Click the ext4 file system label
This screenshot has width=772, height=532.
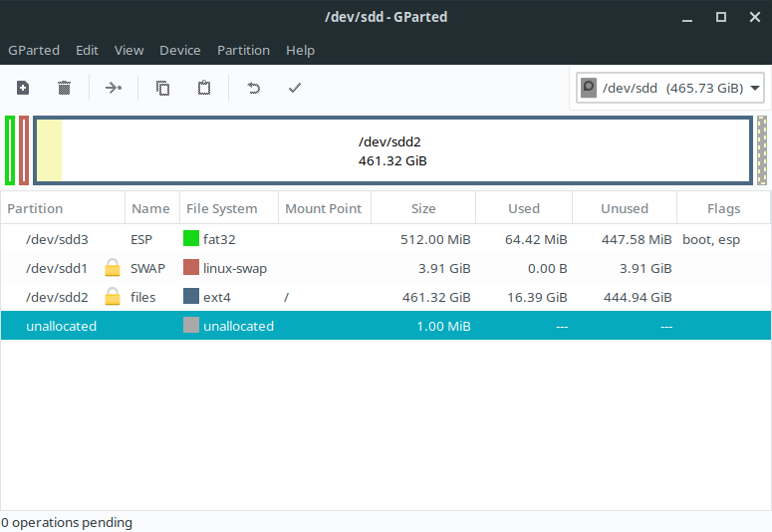pyautogui.click(x=216, y=297)
